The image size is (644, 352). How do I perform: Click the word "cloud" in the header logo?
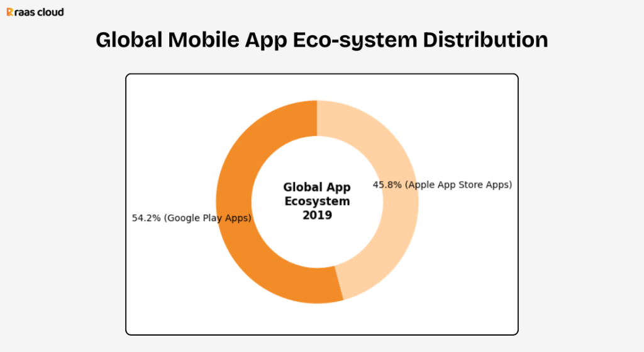(x=50, y=12)
